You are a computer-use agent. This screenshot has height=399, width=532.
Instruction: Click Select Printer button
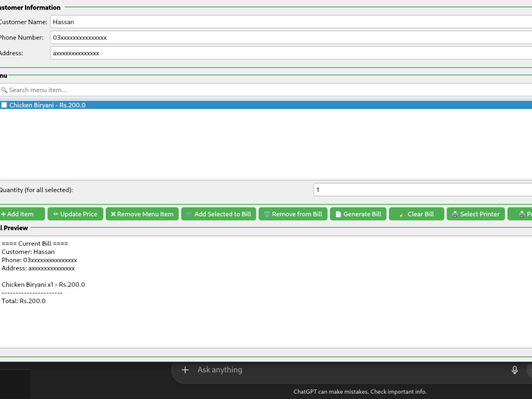tap(476, 214)
